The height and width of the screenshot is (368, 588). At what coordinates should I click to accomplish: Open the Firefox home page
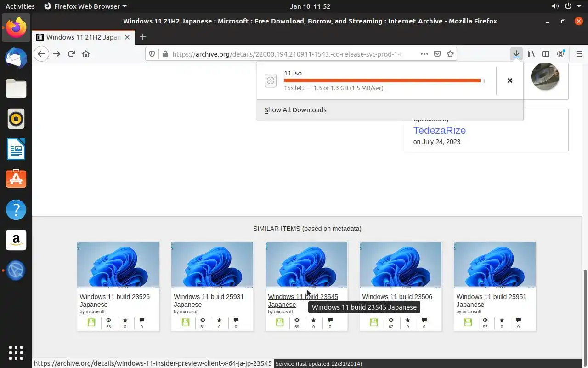click(x=86, y=54)
